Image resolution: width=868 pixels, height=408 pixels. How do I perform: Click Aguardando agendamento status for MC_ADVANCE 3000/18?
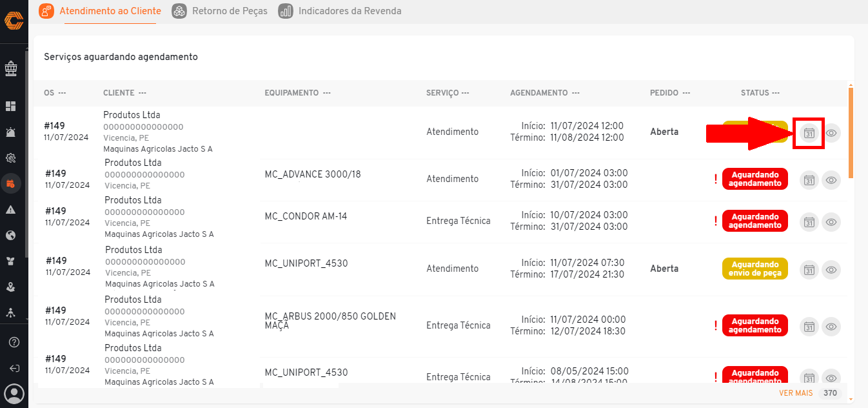[x=755, y=179]
